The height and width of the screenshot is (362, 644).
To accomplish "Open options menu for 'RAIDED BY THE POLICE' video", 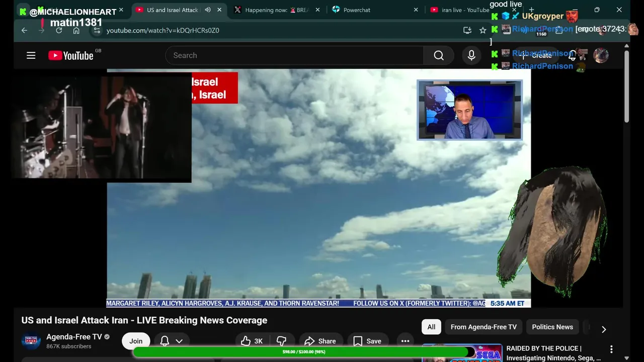I will pyautogui.click(x=611, y=349).
